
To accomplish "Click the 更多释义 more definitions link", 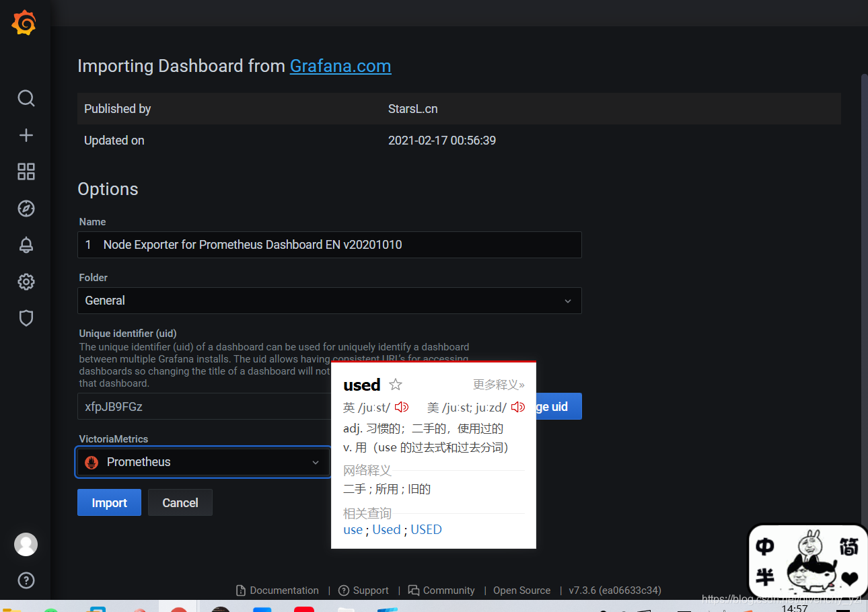I will [499, 385].
